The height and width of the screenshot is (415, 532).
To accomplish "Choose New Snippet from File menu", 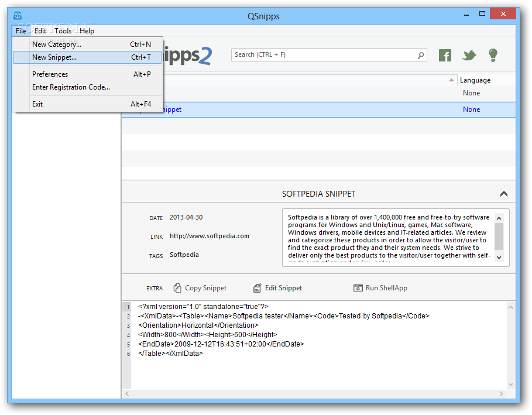I will 87,57.
